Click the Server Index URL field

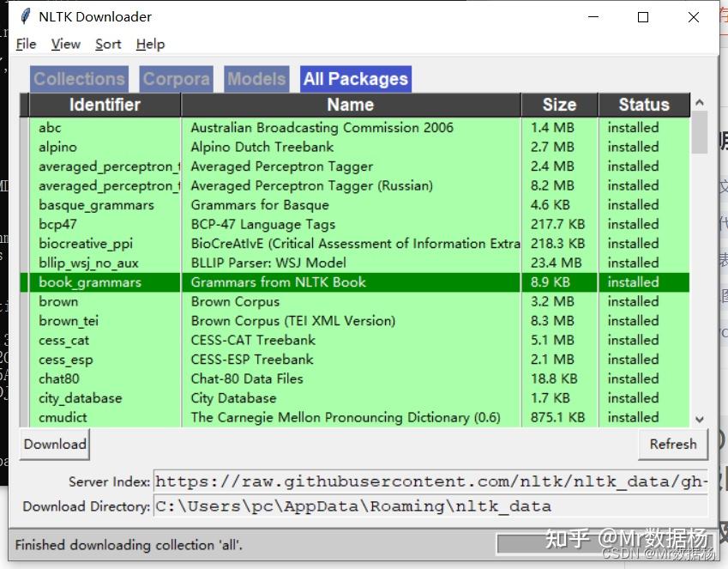pos(430,481)
